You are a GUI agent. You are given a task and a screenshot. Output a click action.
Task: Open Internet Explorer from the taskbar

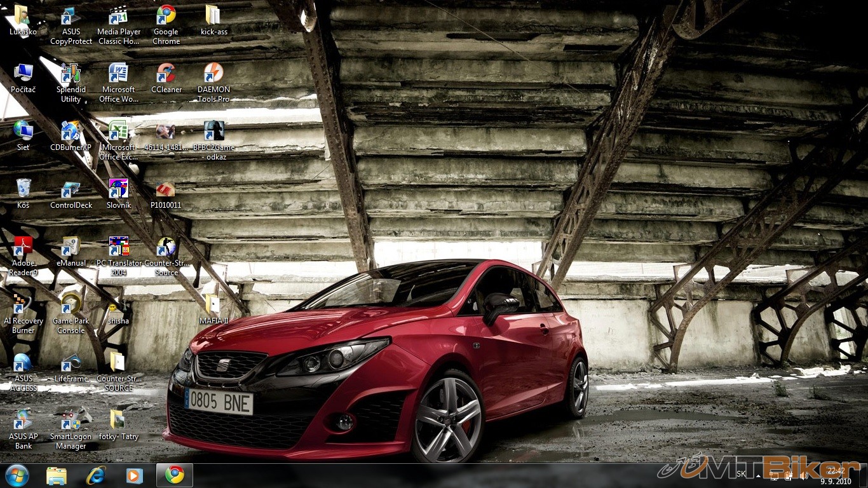(x=96, y=475)
